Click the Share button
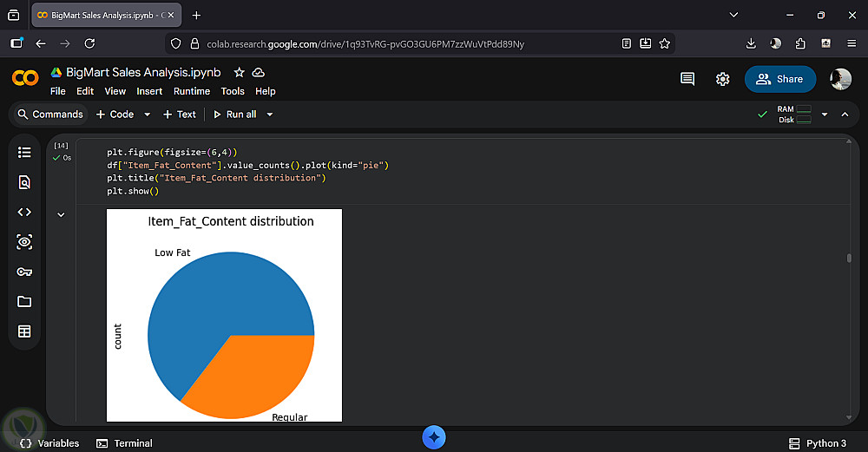The image size is (868, 452). [779, 79]
